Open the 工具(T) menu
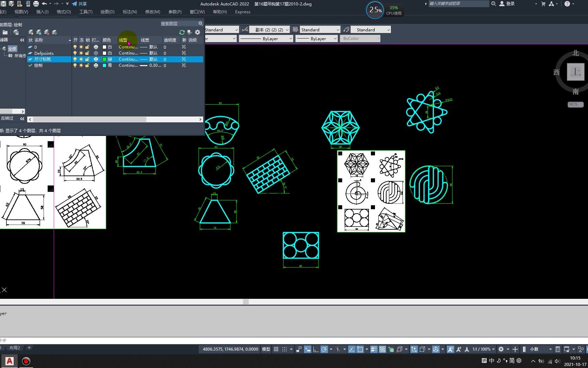The width and height of the screenshot is (588, 368). tap(85, 12)
